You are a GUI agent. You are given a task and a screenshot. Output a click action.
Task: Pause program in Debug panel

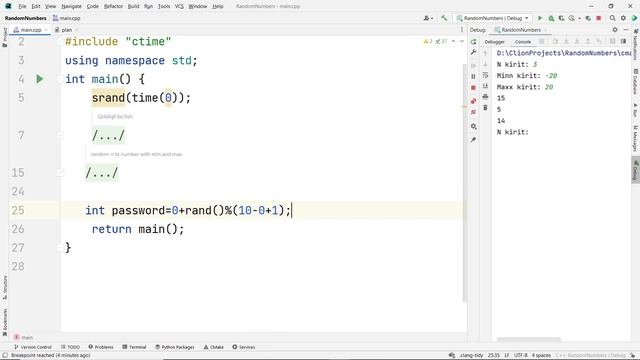click(473, 76)
